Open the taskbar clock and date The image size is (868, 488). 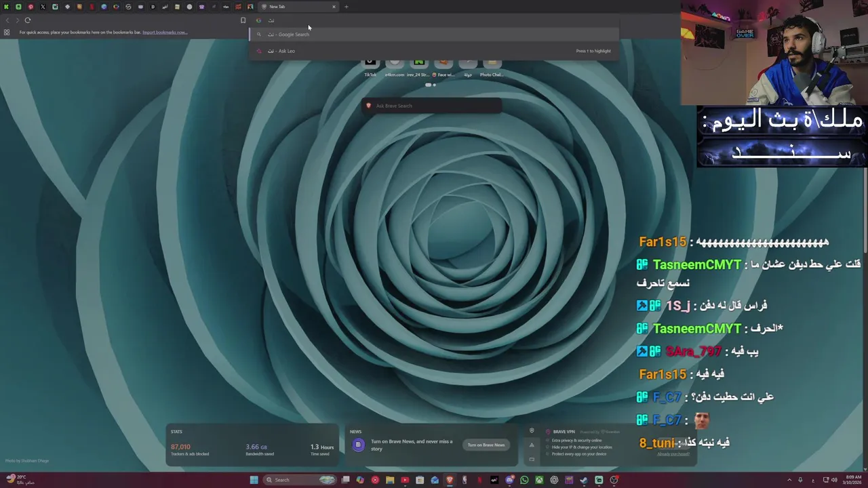click(852, 480)
